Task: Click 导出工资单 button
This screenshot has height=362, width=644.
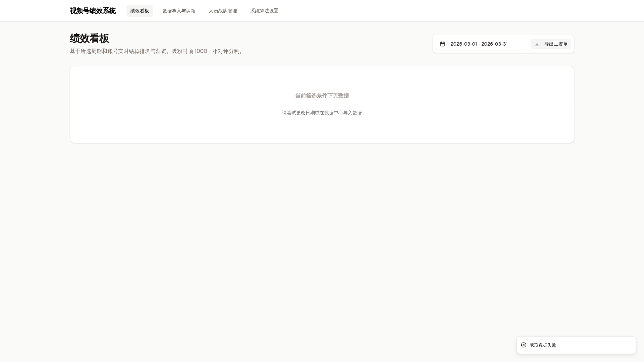Action: [551, 44]
